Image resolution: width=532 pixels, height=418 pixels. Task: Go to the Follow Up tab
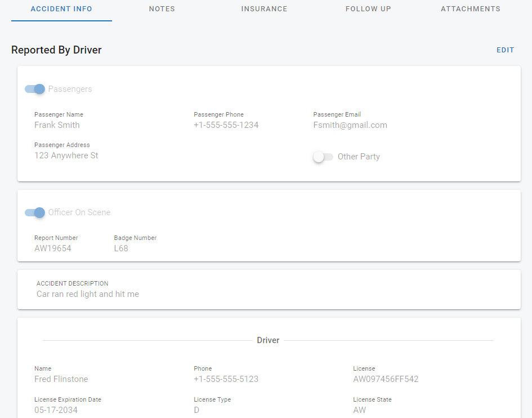point(368,9)
